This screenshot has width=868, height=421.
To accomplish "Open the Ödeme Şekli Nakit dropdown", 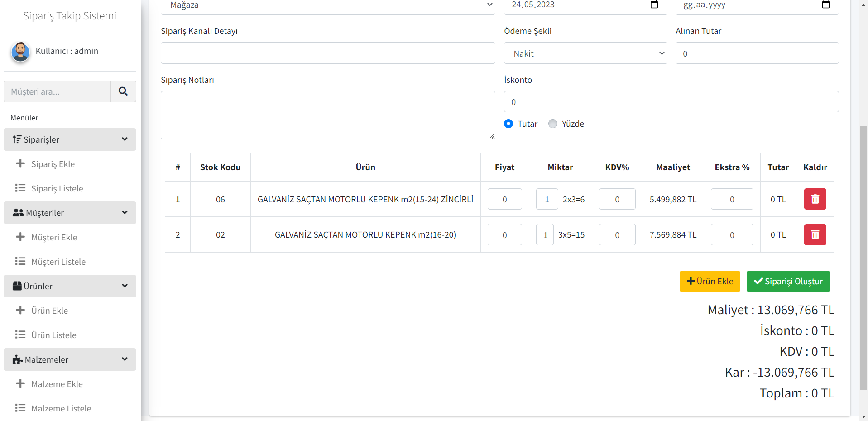I will point(585,53).
